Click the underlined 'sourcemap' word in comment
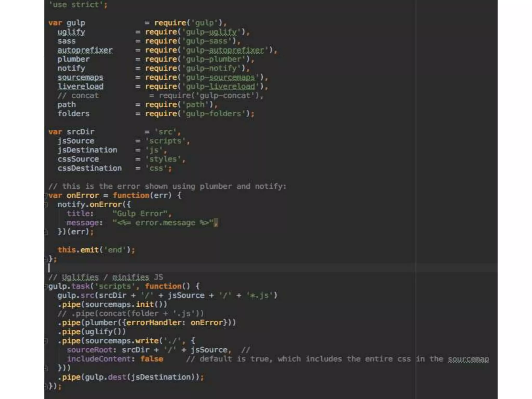The width and height of the screenshot is (532, 399). [x=468, y=359]
